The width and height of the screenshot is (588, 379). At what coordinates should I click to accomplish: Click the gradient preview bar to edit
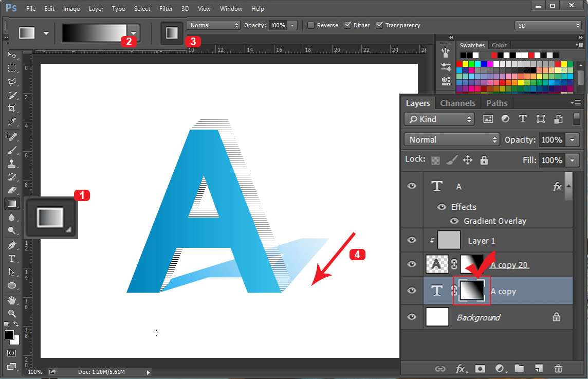pyautogui.click(x=94, y=33)
